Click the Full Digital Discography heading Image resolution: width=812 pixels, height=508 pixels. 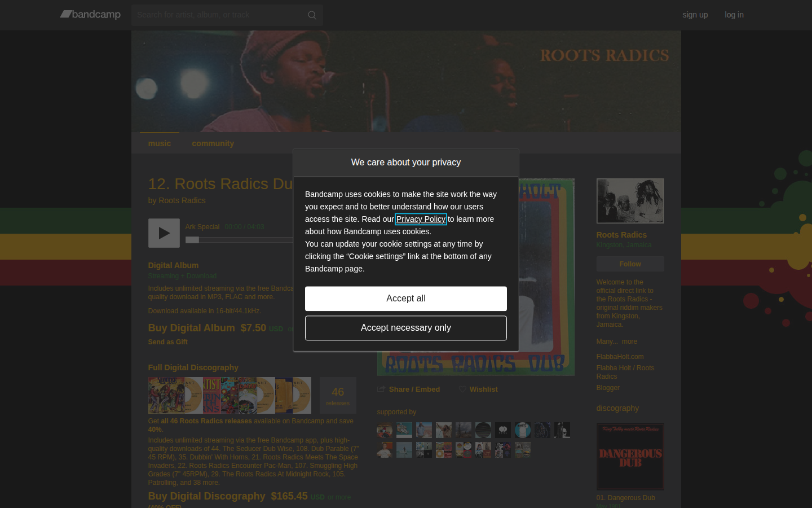pyautogui.click(x=193, y=367)
